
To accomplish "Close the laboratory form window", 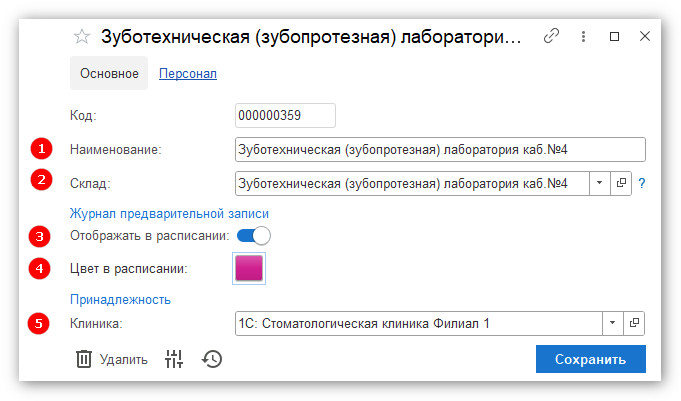I will coord(645,36).
